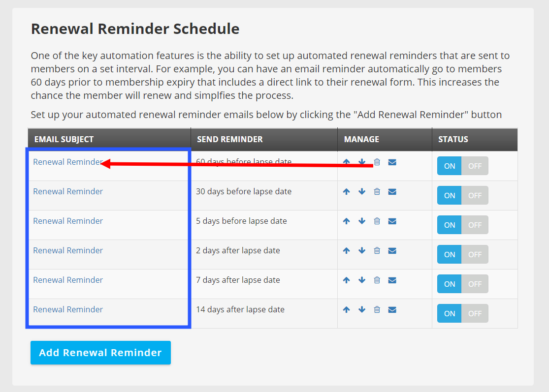This screenshot has width=549, height=392.
Task: Disable the 14 days after lapse reminder
Action: (475, 314)
